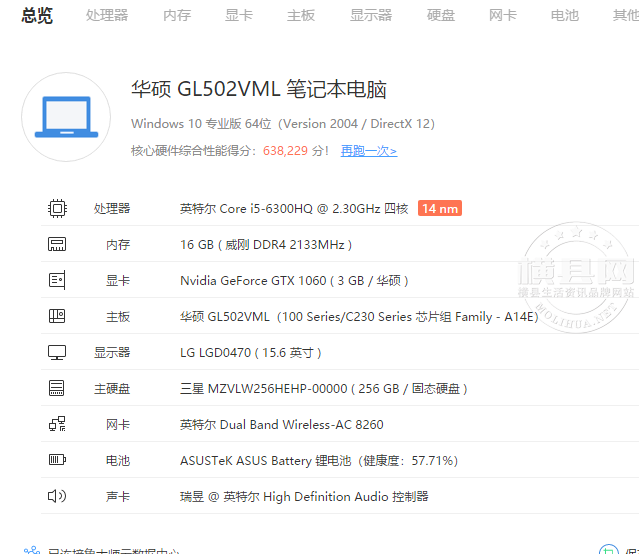The height and width of the screenshot is (554, 639).
Task: Switch to the 内存 tab
Action: (177, 15)
